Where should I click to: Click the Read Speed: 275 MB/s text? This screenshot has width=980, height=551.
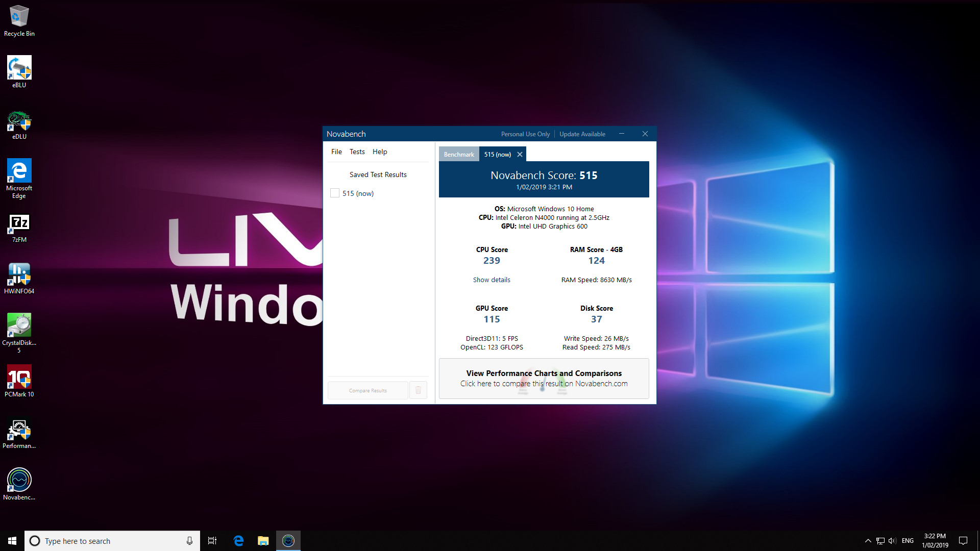coord(596,347)
